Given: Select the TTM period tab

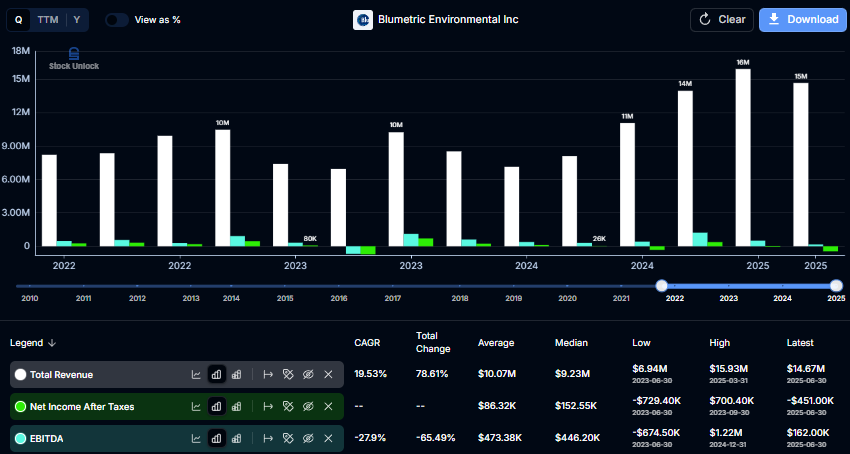Looking at the screenshot, I should tap(48, 20).
